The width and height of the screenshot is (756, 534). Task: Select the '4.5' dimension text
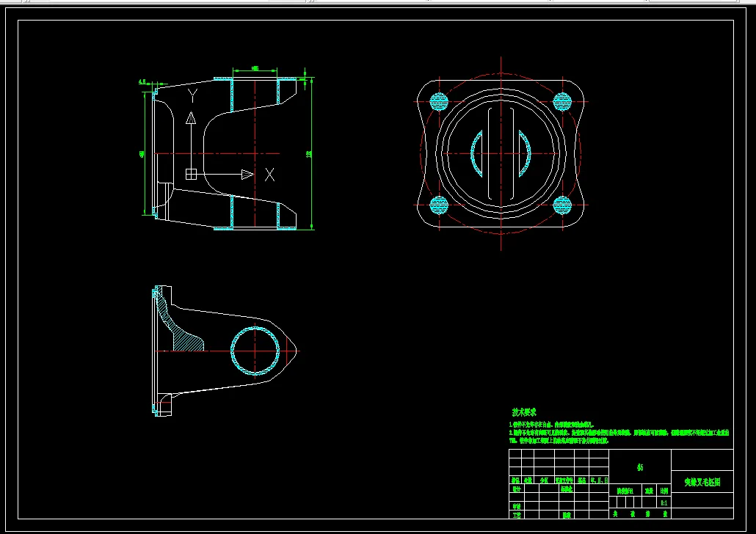tap(142, 82)
